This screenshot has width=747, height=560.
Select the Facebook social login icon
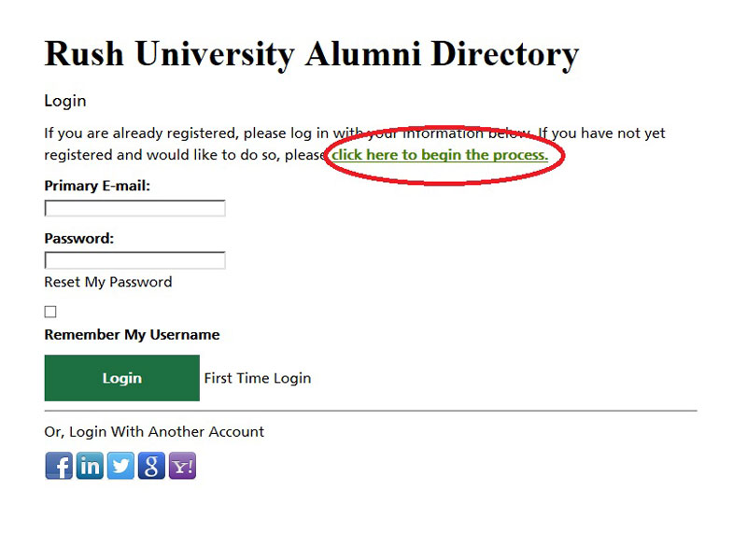click(x=58, y=465)
